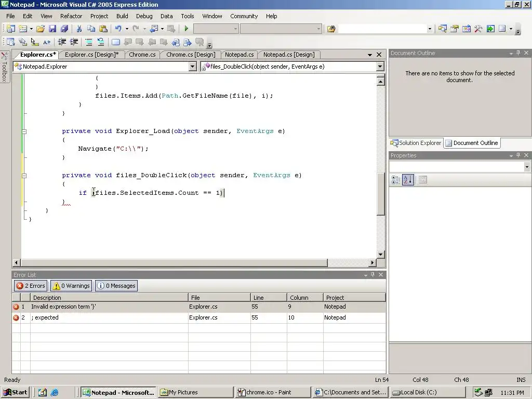Click the Decrease Line Indent icon
Image resolution: width=532 pixels, height=399 pixels.
point(62,42)
